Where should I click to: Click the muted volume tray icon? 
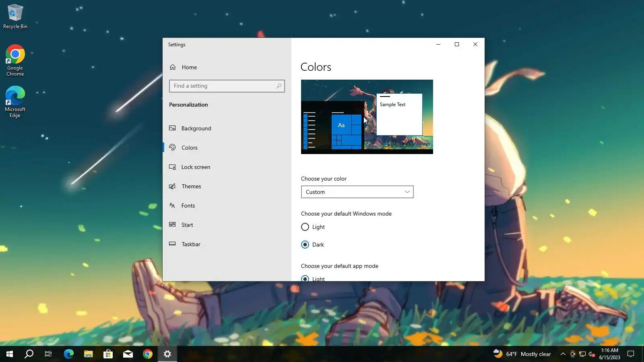pyautogui.click(x=592, y=354)
